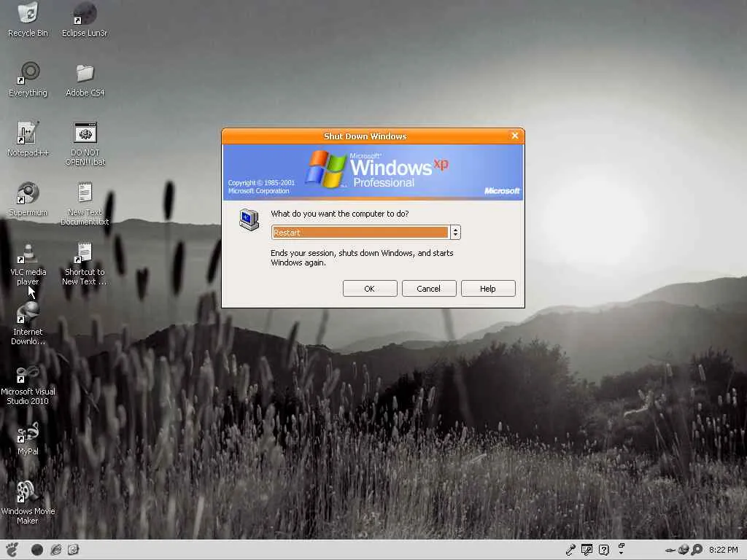Open the Recycle Bin desktop icon
Viewport: 747px width, 560px height.
click(28, 19)
